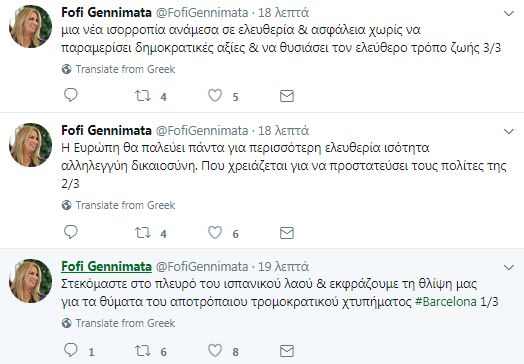
Task: Send the #Barcelona tweet via direct message
Action: (287, 351)
